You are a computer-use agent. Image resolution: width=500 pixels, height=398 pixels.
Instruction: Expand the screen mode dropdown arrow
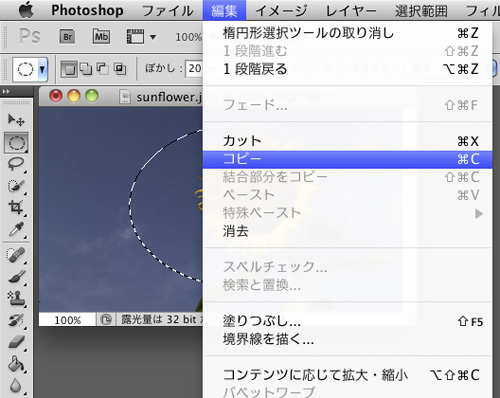(x=153, y=37)
